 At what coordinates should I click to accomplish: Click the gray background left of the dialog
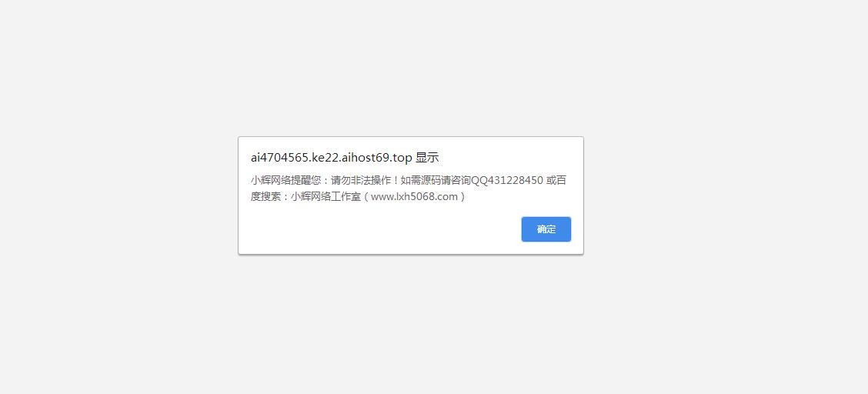[119, 195]
